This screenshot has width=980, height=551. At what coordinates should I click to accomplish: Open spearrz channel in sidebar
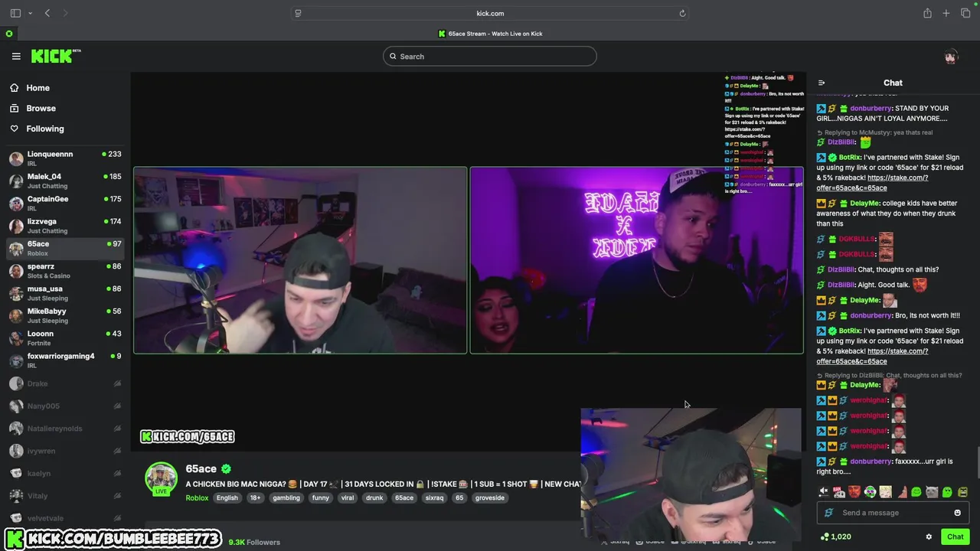tap(65, 270)
